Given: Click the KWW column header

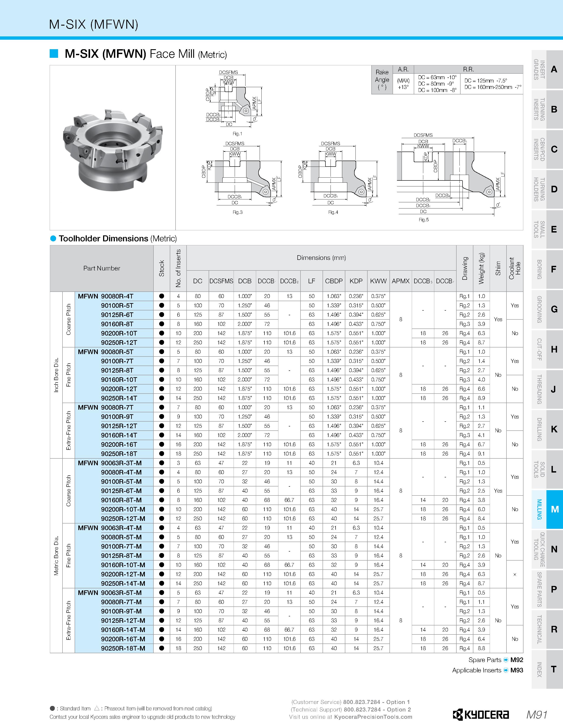Looking at the screenshot, I should pyautogui.click(x=378, y=281).
